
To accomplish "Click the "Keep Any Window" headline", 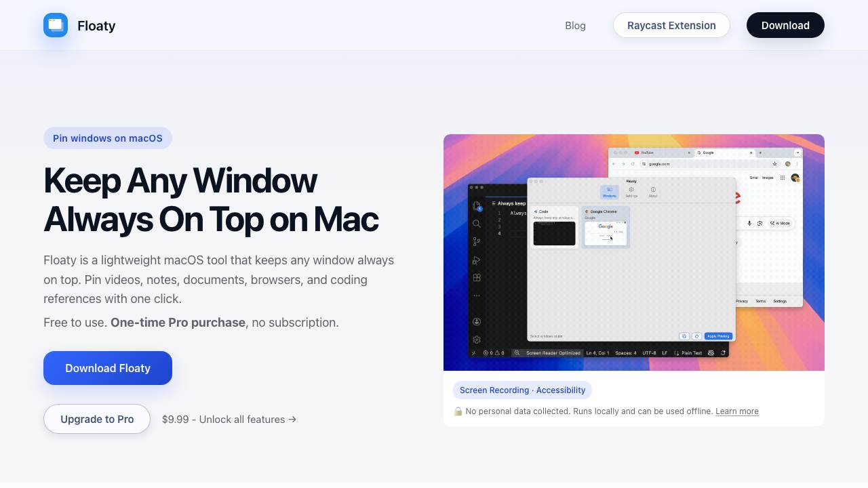I will click(x=180, y=180).
